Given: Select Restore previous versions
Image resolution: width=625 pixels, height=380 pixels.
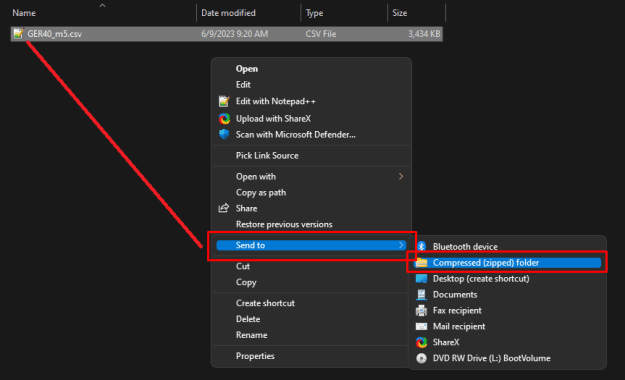Looking at the screenshot, I should click(284, 224).
